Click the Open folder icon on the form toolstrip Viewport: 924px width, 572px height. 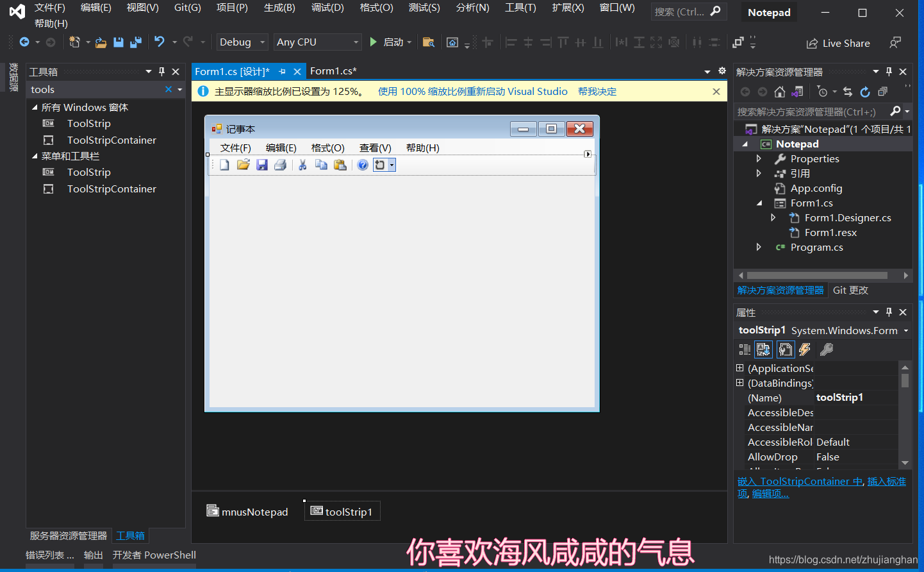coord(243,165)
